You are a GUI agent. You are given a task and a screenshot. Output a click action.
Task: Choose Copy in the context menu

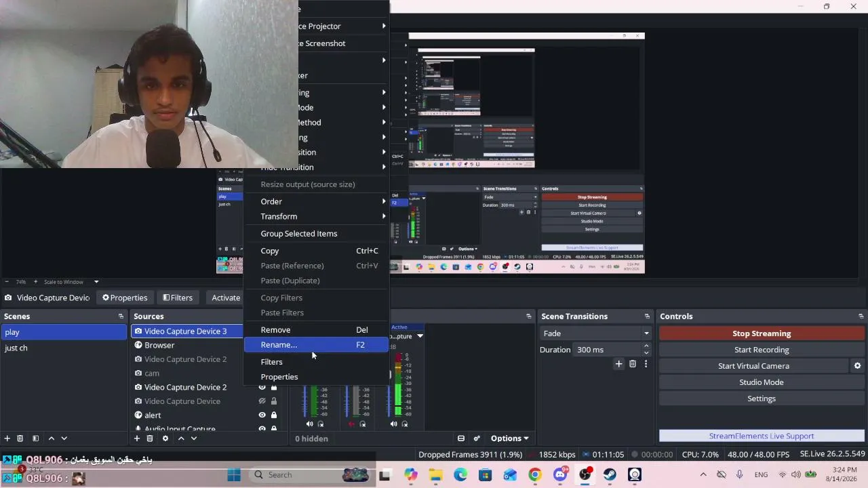(316, 251)
